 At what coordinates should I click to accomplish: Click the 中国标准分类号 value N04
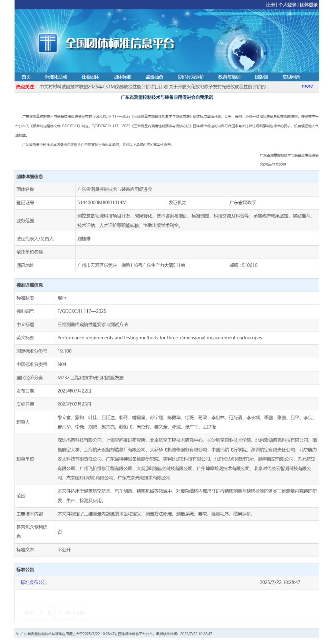(62, 364)
